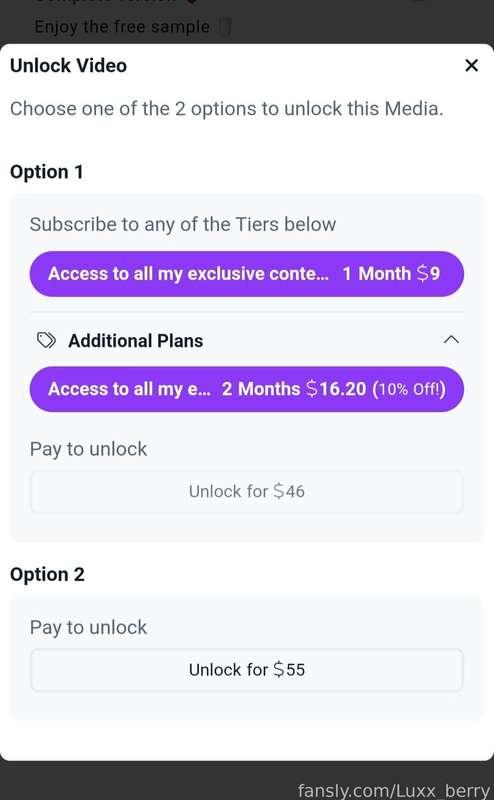Click the price tag icon beside Additional Plans
This screenshot has height=800, width=494.
pos(46,340)
